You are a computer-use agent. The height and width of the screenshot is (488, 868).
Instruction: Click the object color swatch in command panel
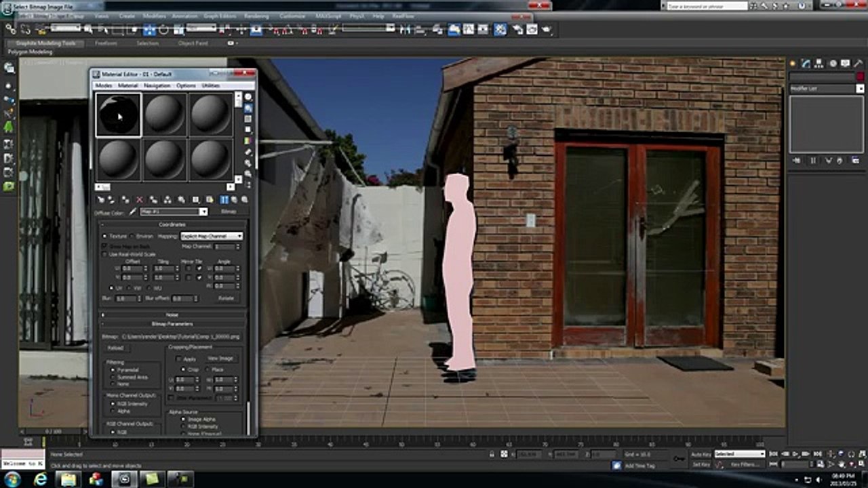pos(860,77)
